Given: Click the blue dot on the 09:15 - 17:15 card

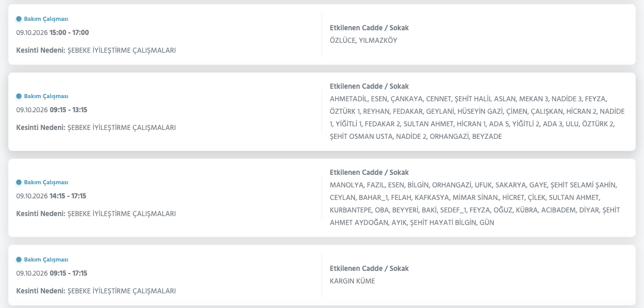Looking at the screenshot, I should pos(19,259).
